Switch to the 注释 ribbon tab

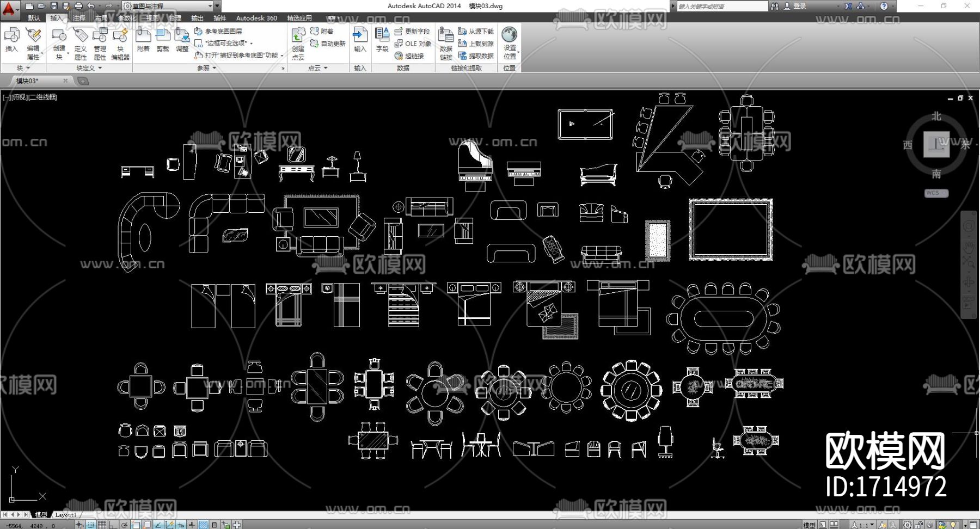(79, 18)
